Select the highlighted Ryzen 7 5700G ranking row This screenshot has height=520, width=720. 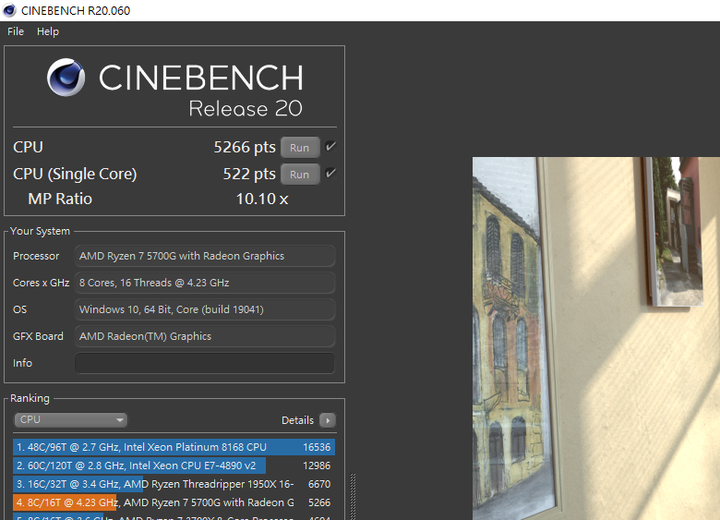point(174,502)
